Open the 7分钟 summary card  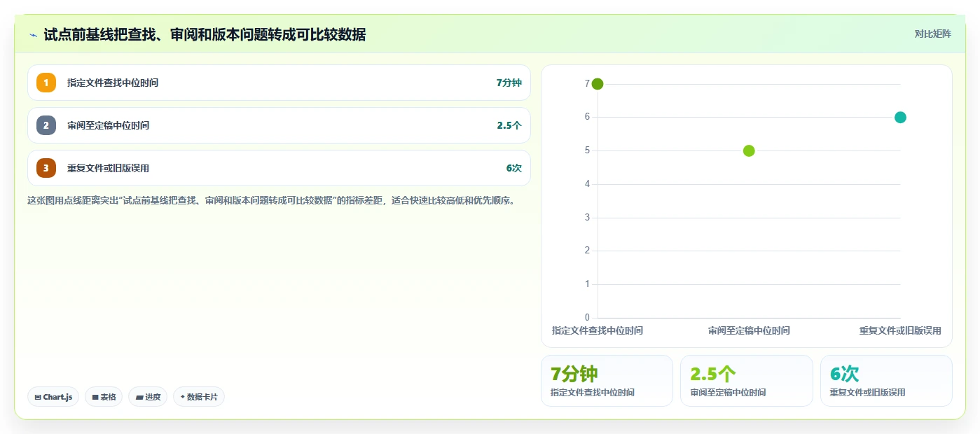(607, 381)
